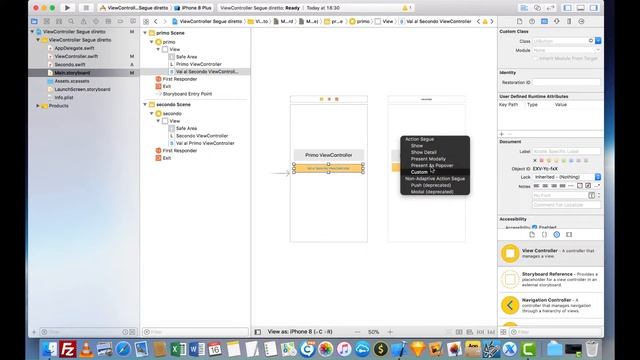Toggle the Debug area visibility

tap(580, 8)
